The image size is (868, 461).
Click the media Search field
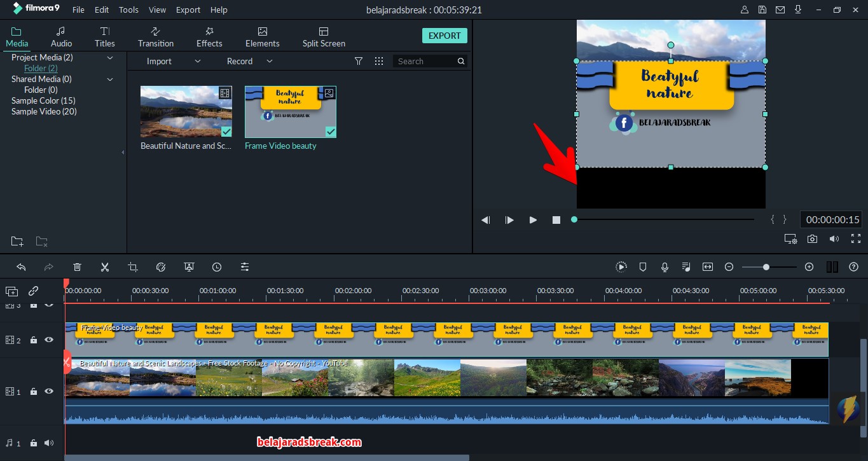click(431, 61)
